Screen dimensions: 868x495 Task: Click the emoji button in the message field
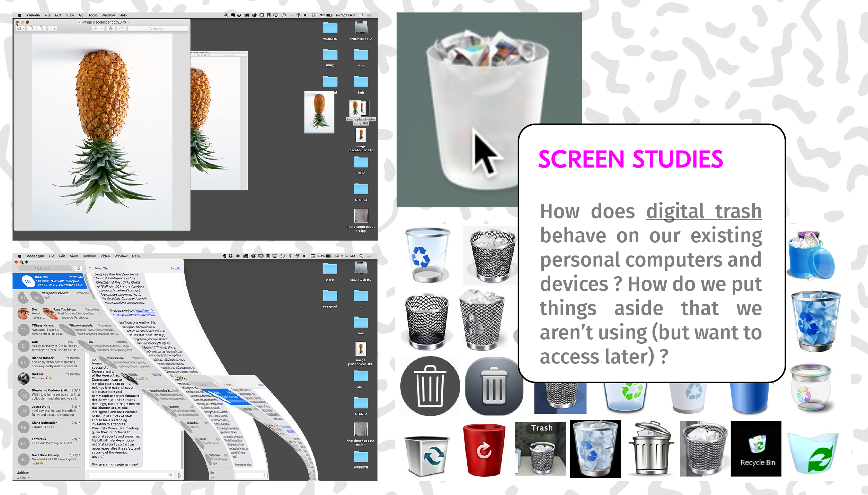pos(170,475)
